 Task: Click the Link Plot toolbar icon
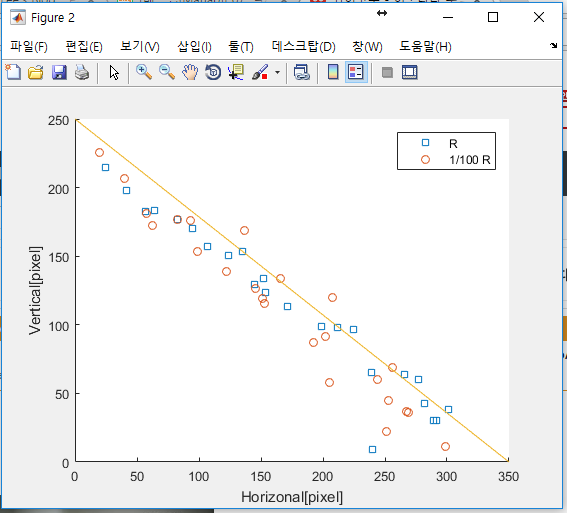point(302,72)
